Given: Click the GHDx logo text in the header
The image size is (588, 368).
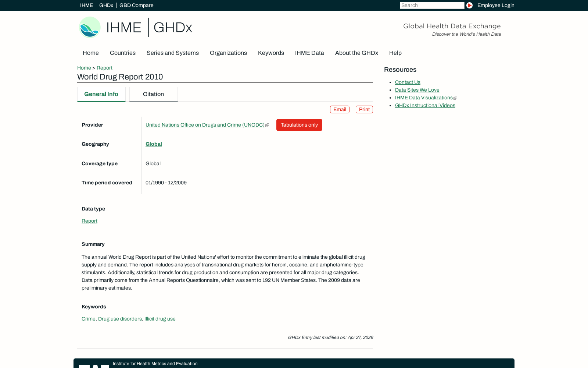Looking at the screenshot, I should click(x=173, y=28).
